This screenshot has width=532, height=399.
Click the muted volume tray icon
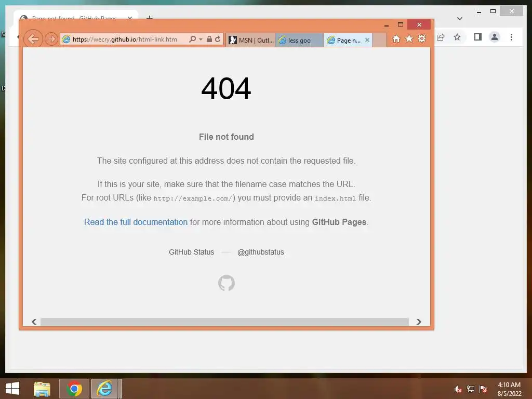(x=458, y=389)
